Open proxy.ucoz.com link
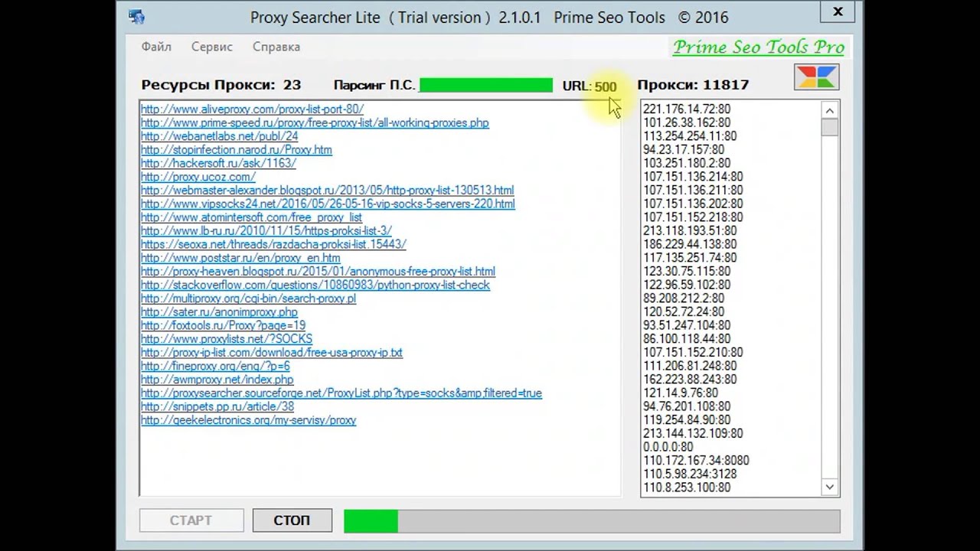Viewport: 980px width, 551px height. 198,177
